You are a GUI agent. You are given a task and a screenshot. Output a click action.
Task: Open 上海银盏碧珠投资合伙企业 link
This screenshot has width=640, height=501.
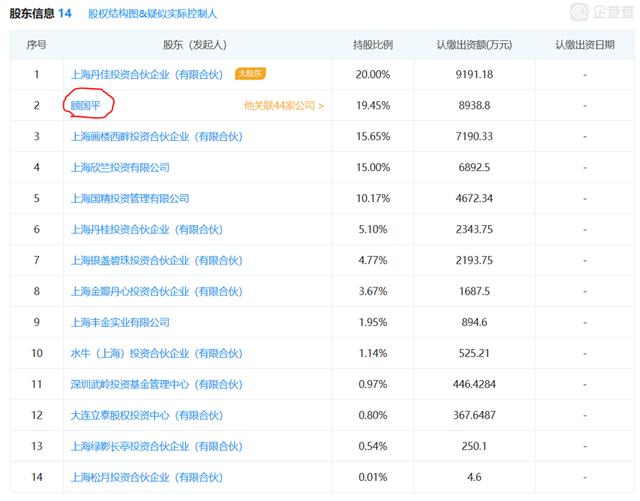click(157, 261)
